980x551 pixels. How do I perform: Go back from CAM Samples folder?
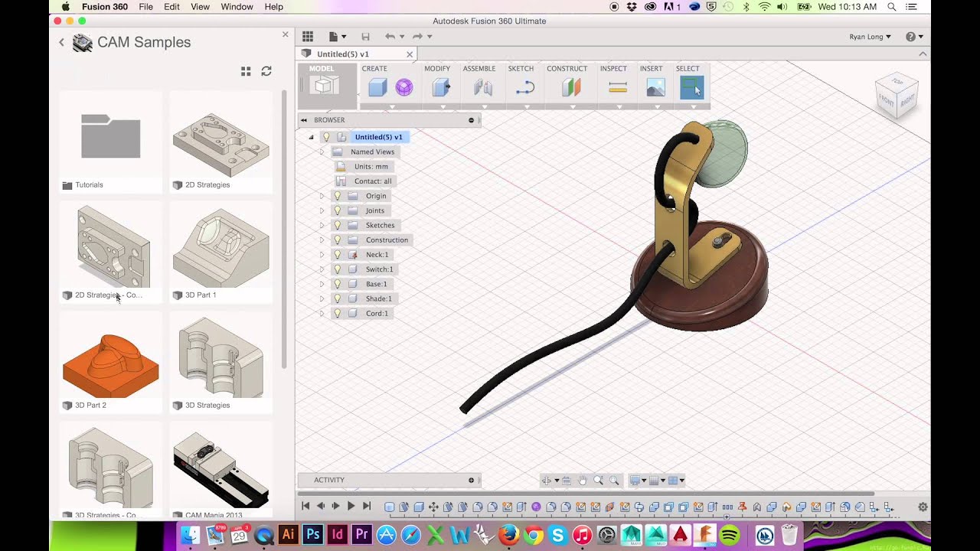(61, 42)
